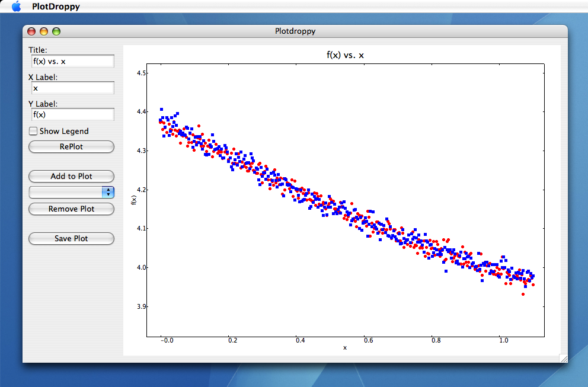Click the Title text field
This screenshot has width=588, height=387.
point(72,61)
